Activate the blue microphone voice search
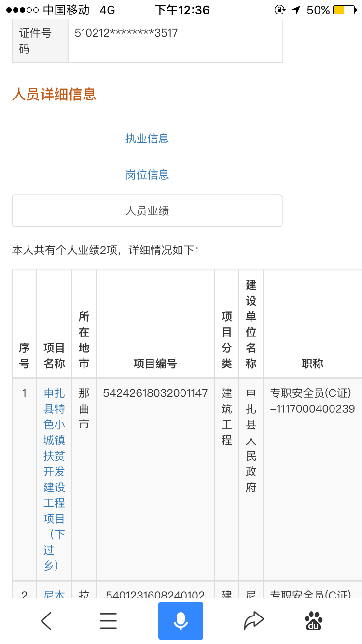This screenshot has height=644, width=362. [181, 621]
